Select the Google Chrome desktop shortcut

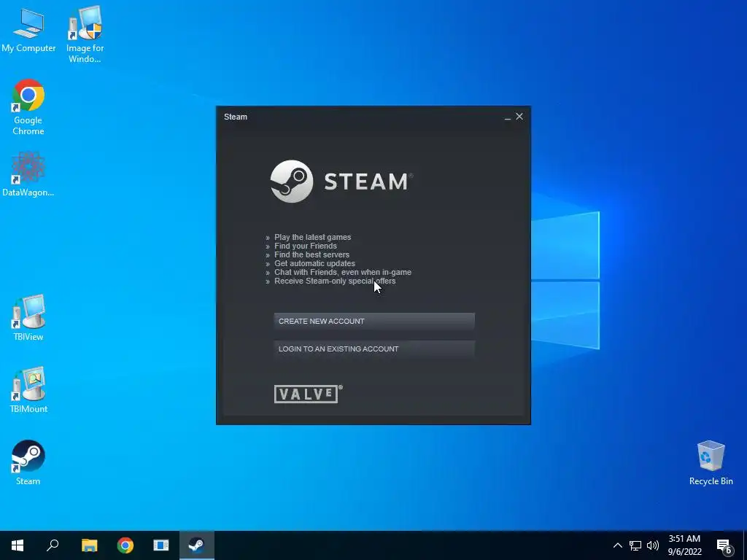28,107
